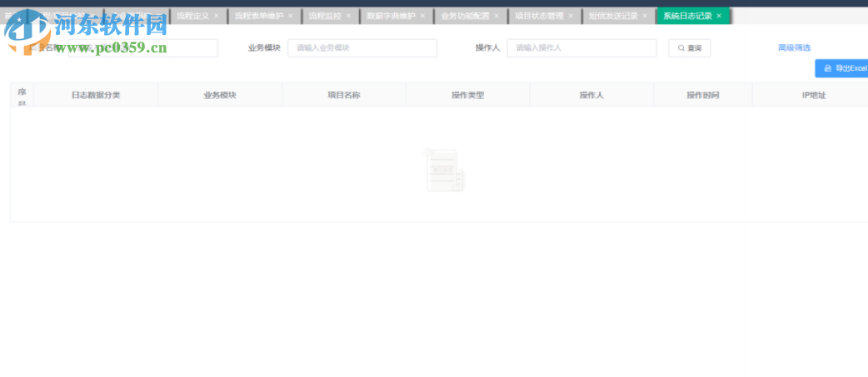
Task: Close the 短信发送记录 tab
Action: tap(645, 16)
